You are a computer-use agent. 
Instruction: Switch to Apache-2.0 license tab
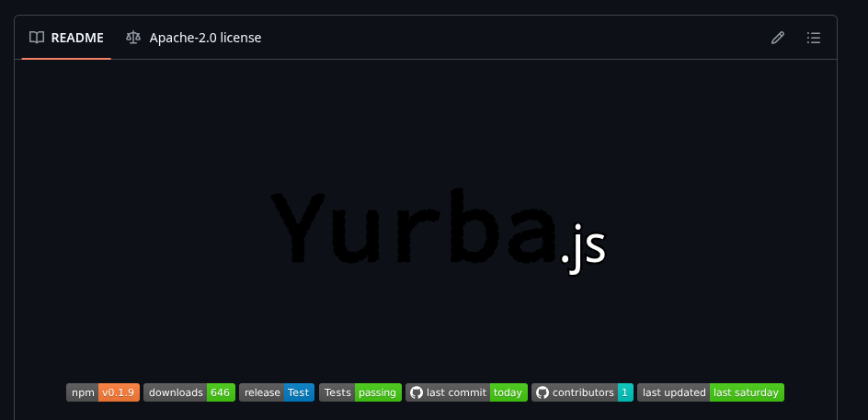point(193,38)
